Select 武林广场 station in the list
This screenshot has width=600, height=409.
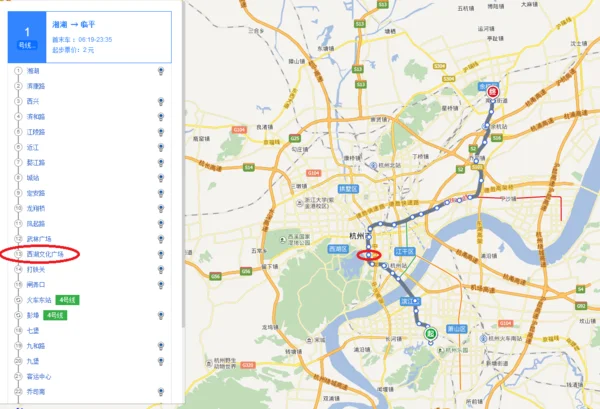click(38, 239)
